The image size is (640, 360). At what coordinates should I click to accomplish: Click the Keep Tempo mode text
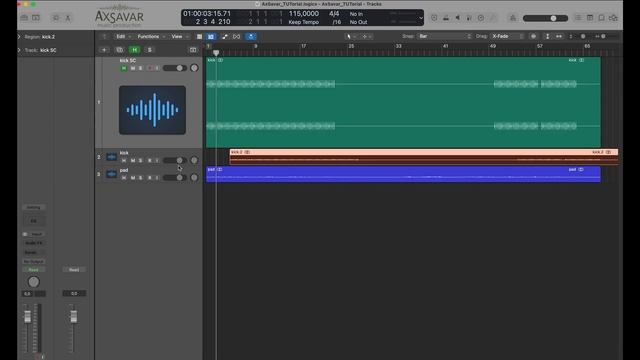[304, 22]
